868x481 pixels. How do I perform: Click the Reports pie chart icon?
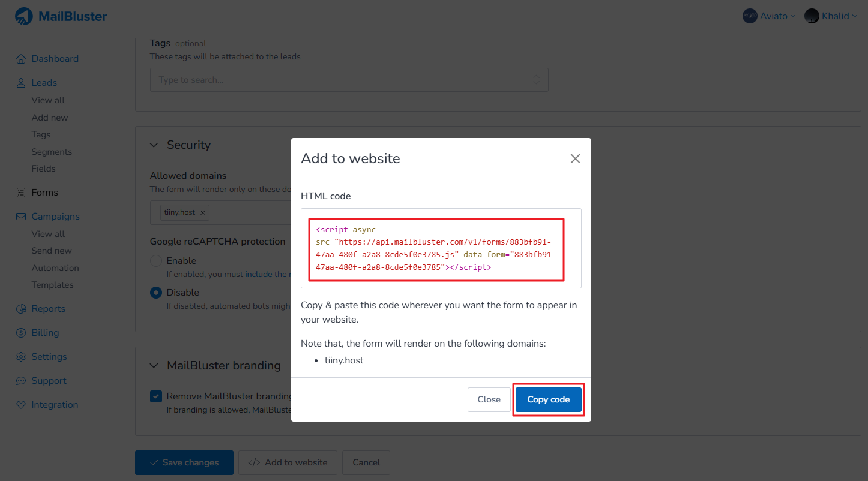click(x=21, y=309)
